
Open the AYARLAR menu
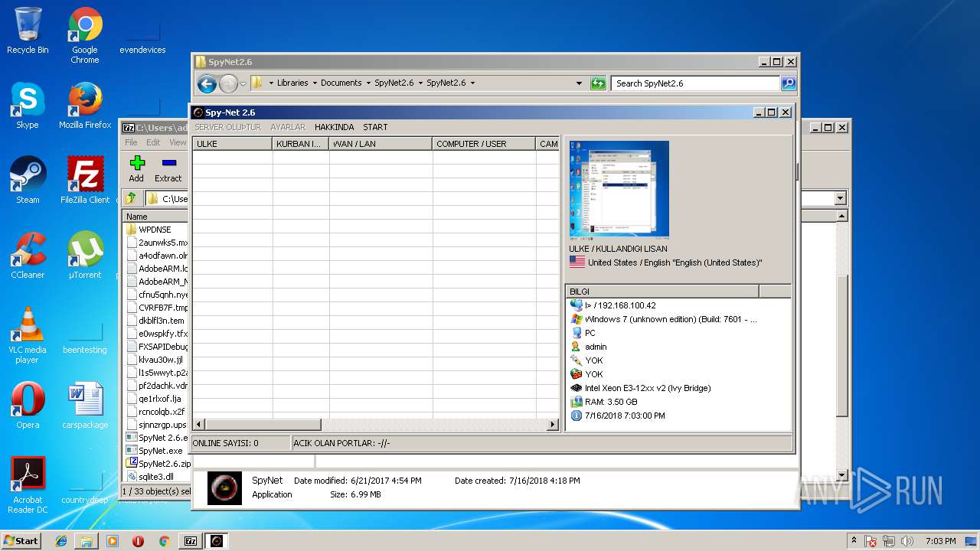pyautogui.click(x=288, y=127)
